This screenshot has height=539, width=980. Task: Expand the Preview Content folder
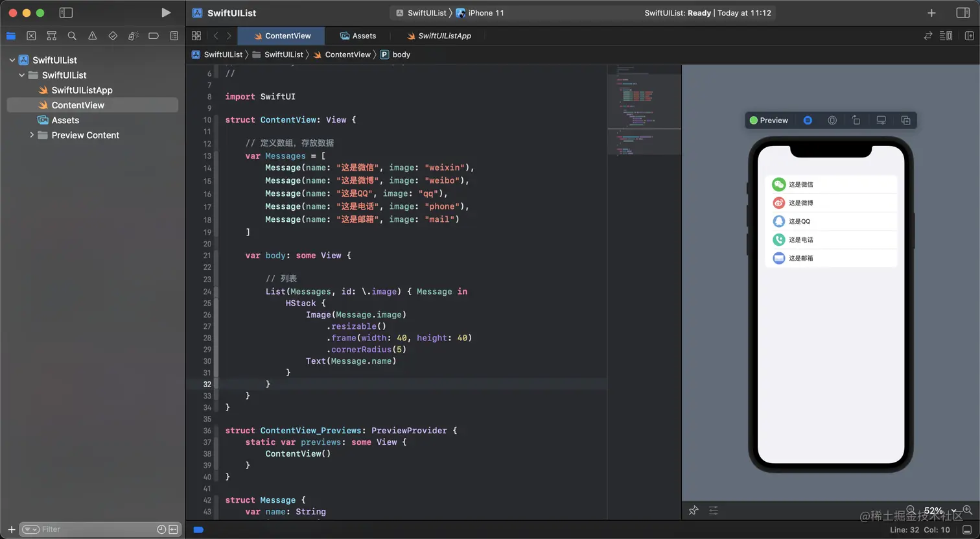pyautogui.click(x=31, y=135)
